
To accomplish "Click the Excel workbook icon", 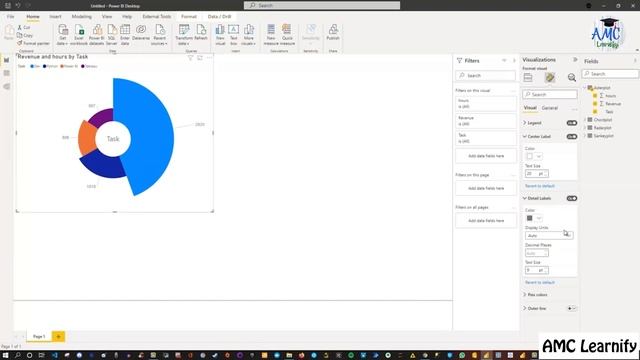I will pyautogui.click(x=79, y=34).
